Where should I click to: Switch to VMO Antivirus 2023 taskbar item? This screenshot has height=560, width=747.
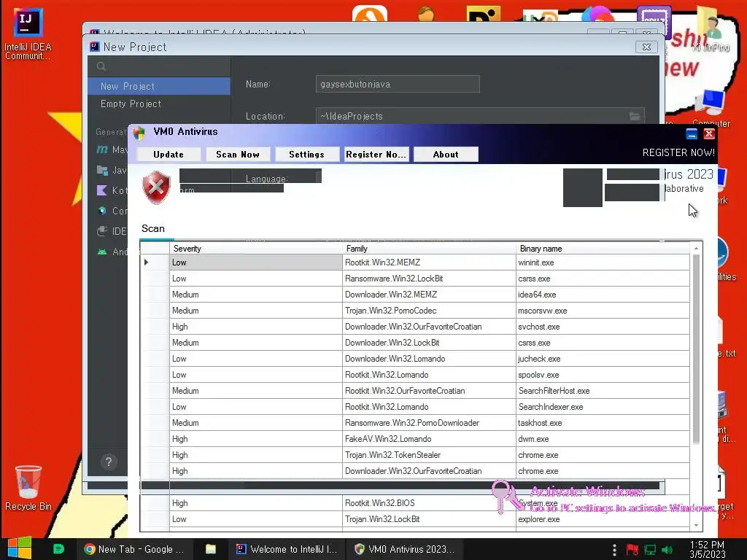[405, 549]
